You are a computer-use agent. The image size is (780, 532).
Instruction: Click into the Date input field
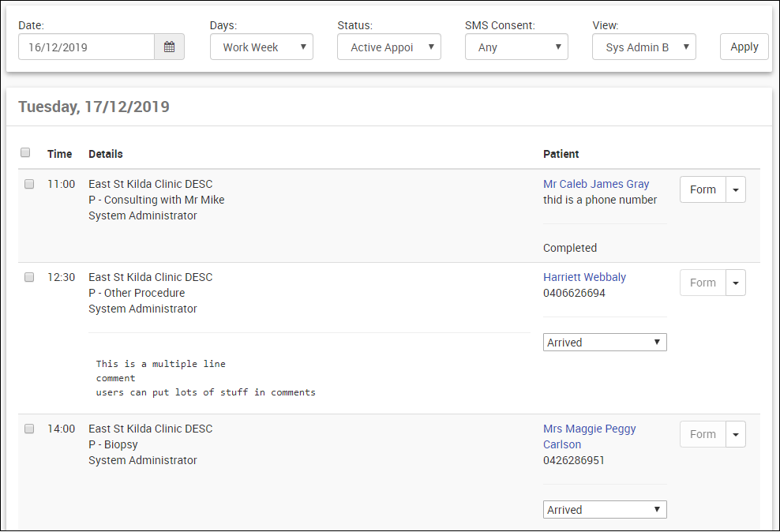pyautogui.click(x=86, y=47)
